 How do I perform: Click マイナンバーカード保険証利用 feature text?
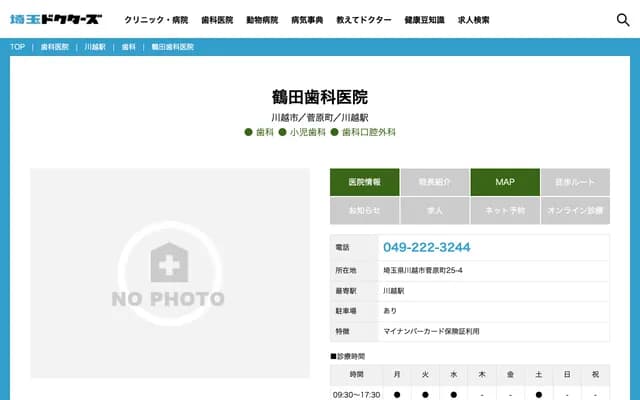click(x=431, y=331)
